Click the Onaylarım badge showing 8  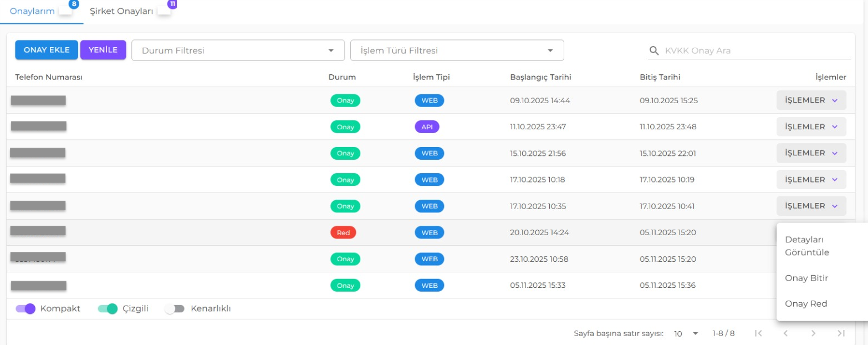[x=74, y=4]
